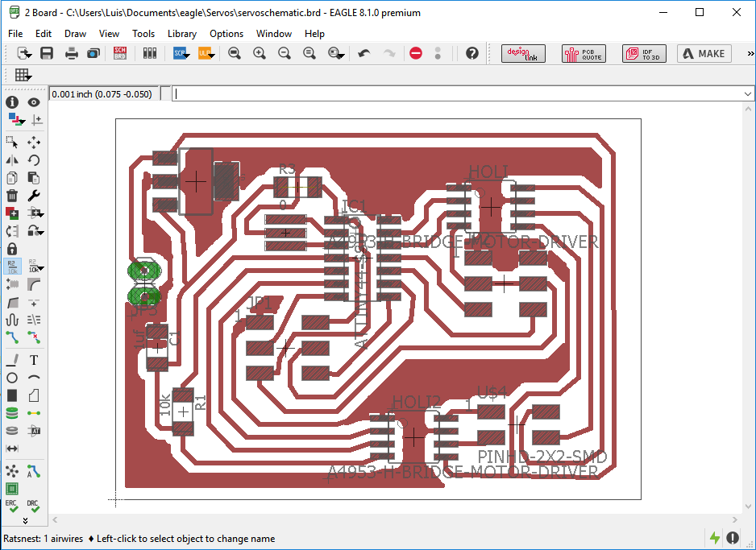Select the Move tool
756x550 pixels.
34,142
